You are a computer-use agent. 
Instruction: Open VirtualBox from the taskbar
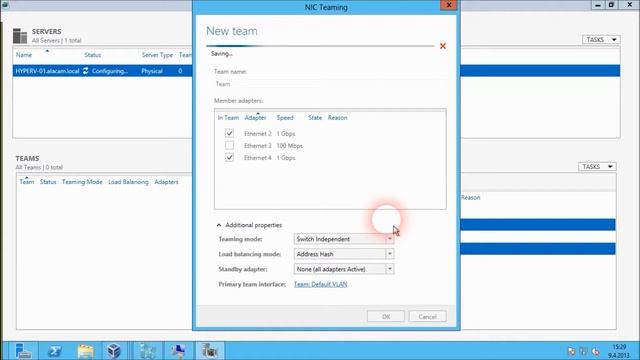point(114,351)
